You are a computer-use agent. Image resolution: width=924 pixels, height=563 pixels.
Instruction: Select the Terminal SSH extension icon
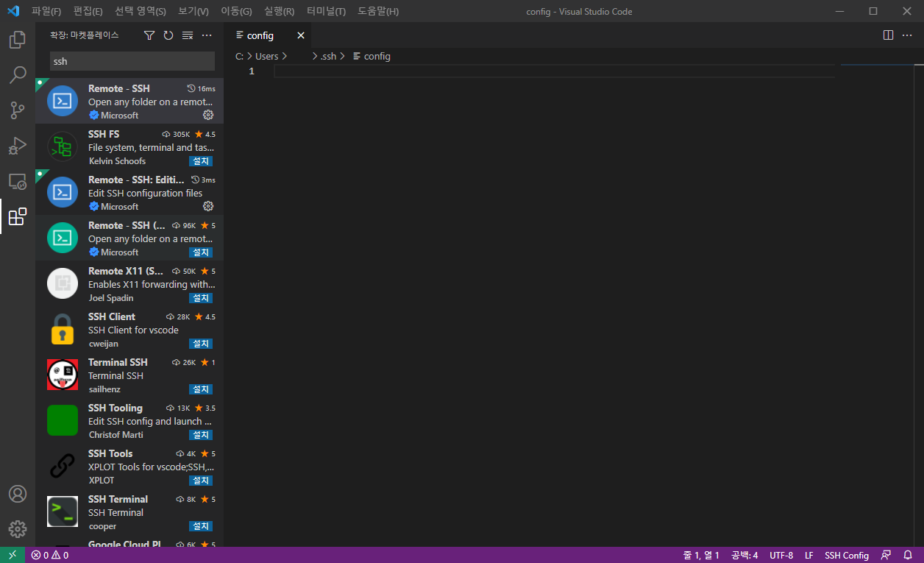point(63,375)
